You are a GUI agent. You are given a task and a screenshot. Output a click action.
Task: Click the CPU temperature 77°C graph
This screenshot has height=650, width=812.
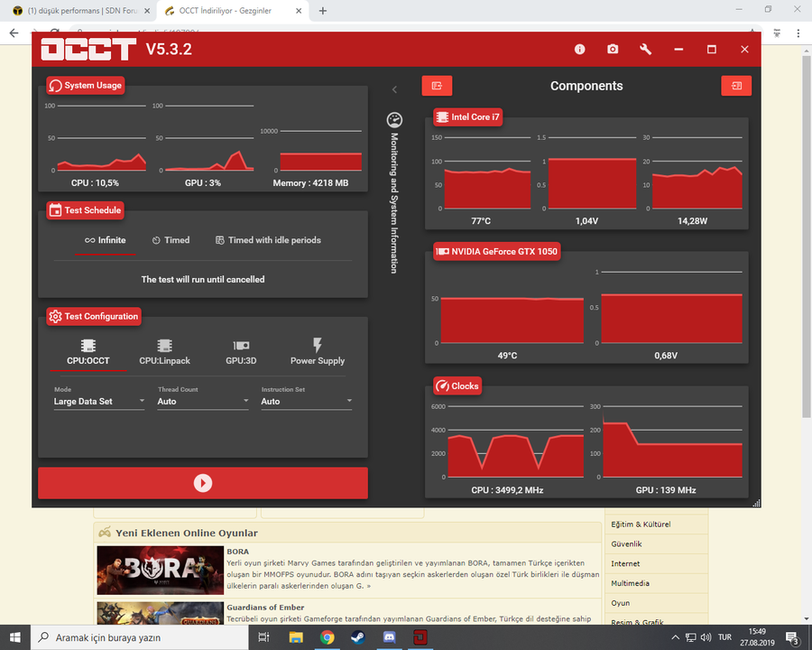(487, 173)
